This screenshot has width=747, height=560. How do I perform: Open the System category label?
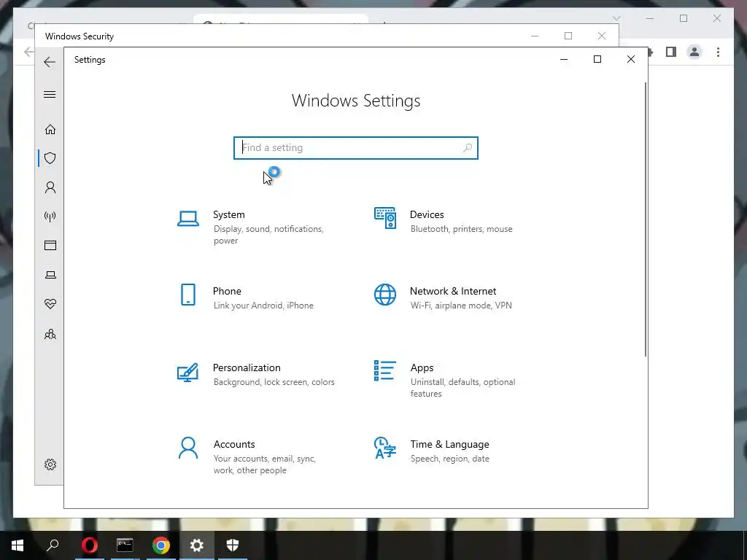point(228,215)
